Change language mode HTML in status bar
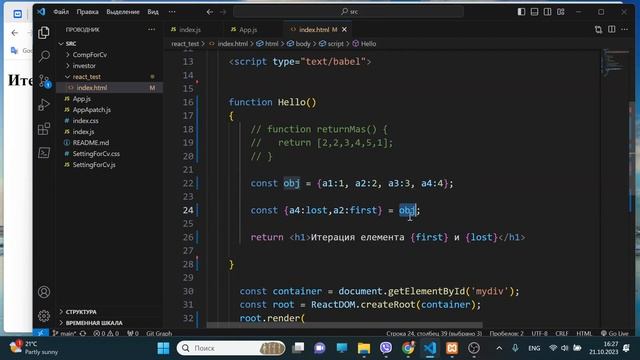 (x=584, y=333)
